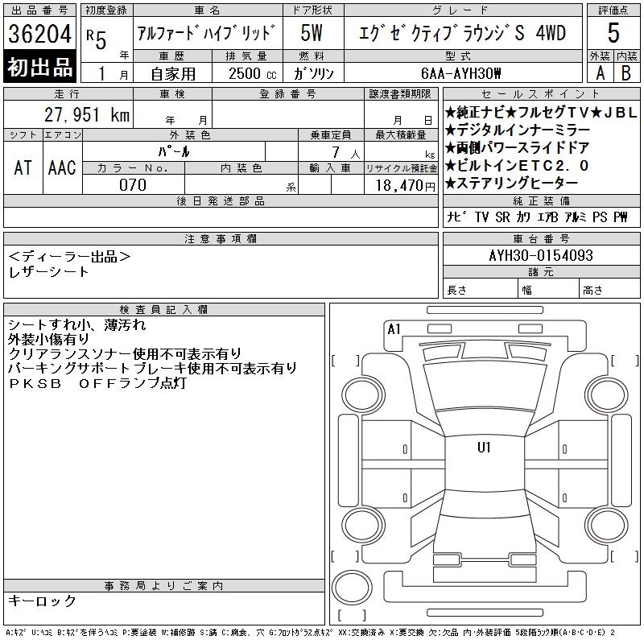Image resolution: width=644 pixels, height=644 pixels.
Task: Select PKSB OFFランプ点灯 note
Action: [x=97, y=383]
